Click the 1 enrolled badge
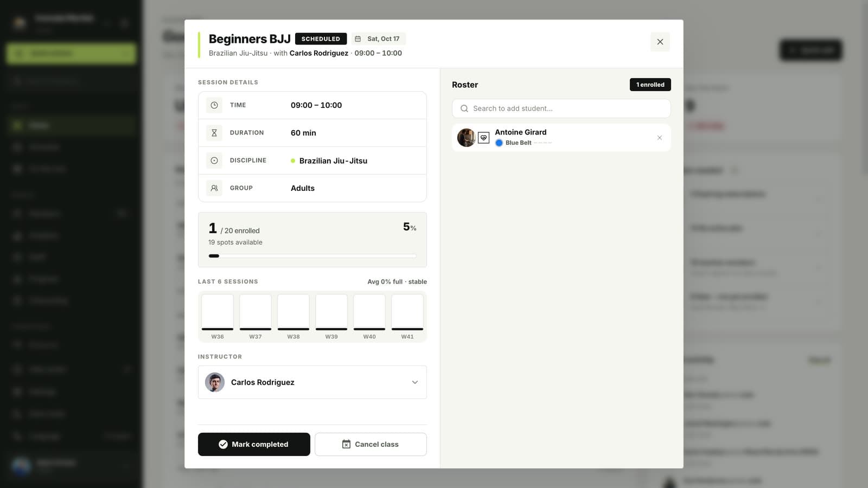 click(x=650, y=85)
